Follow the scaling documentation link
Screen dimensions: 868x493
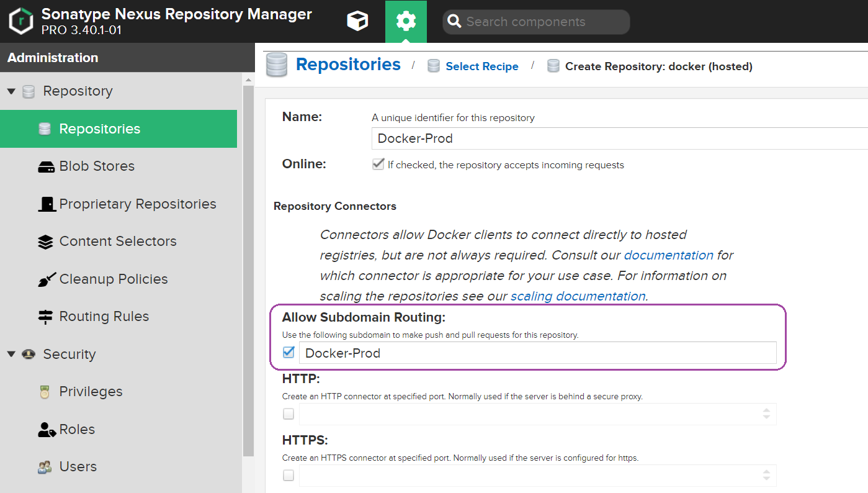pyautogui.click(x=578, y=296)
